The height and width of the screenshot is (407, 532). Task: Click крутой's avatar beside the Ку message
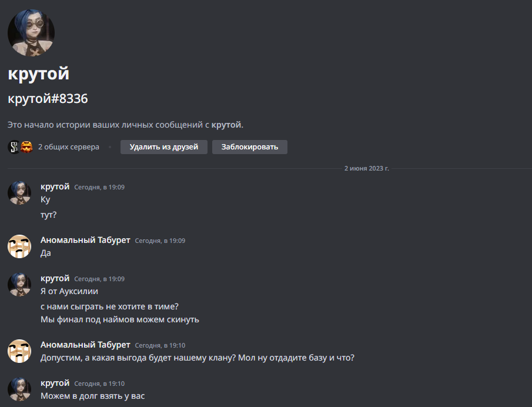19,193
